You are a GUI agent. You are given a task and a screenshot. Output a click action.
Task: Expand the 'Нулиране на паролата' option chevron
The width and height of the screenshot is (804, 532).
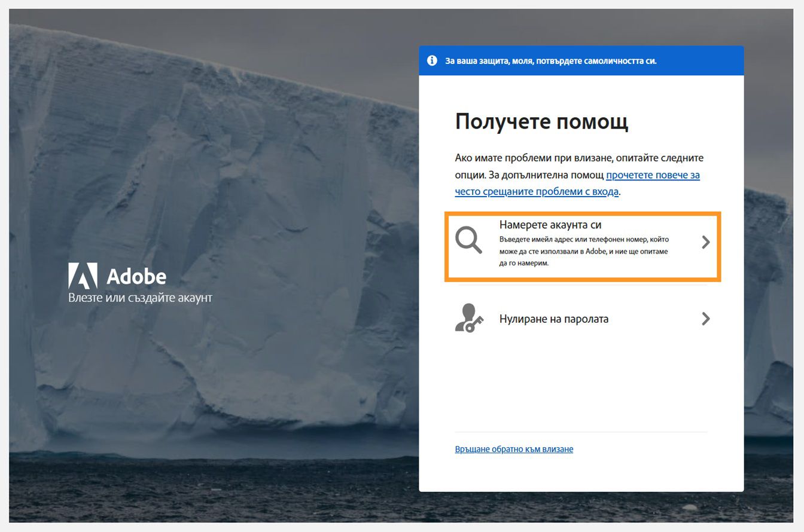[x=706, y=319]
